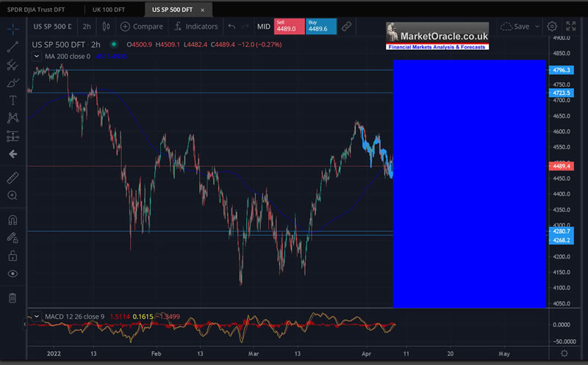The width and height of the screenshot is (588, 365).
Task: Activate the zoom in tool
Action: tap(12, 195)
